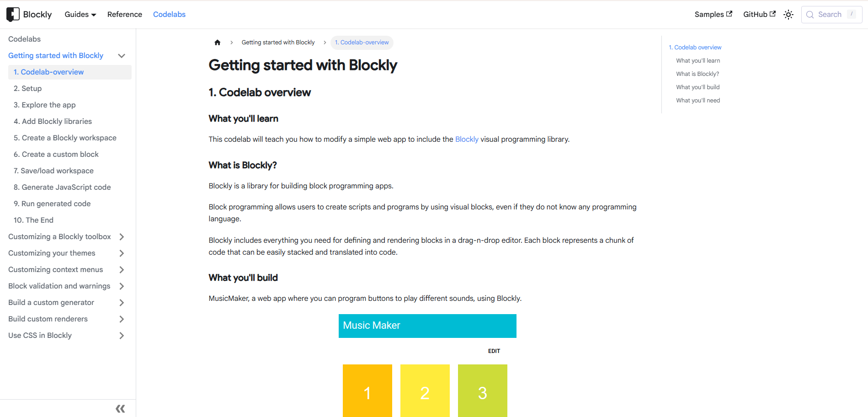
Task: Toggle the light/dark theme sun icon
Action: tap(788, 15)
